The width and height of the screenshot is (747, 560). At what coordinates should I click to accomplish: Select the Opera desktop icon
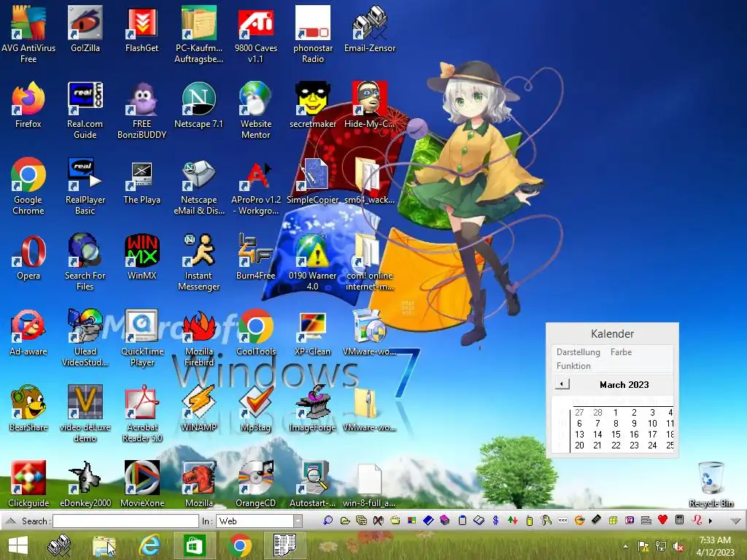pyautogui.click(x=28, y=257)
